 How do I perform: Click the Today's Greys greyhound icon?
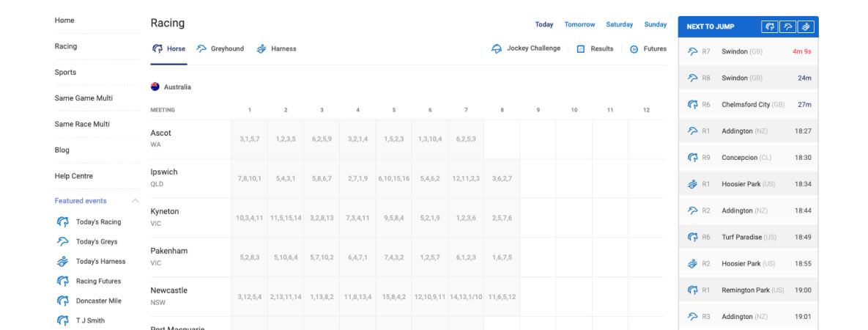point(62,241)
